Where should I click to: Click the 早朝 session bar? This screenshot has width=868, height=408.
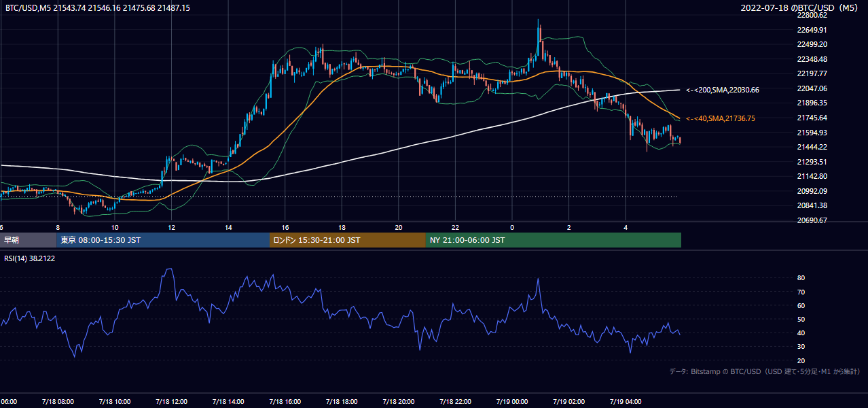click(x=28, y=240)
